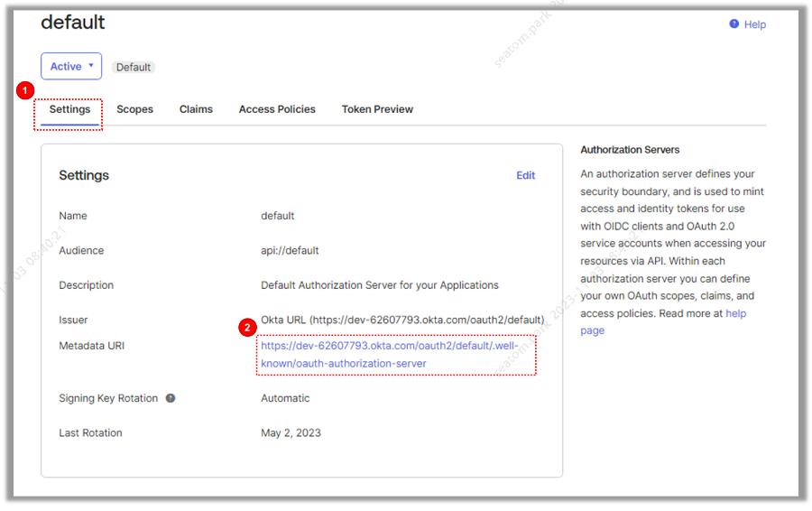The image size is (812, 511).
Task: Open the Help link icon
Action: (734, 23)
